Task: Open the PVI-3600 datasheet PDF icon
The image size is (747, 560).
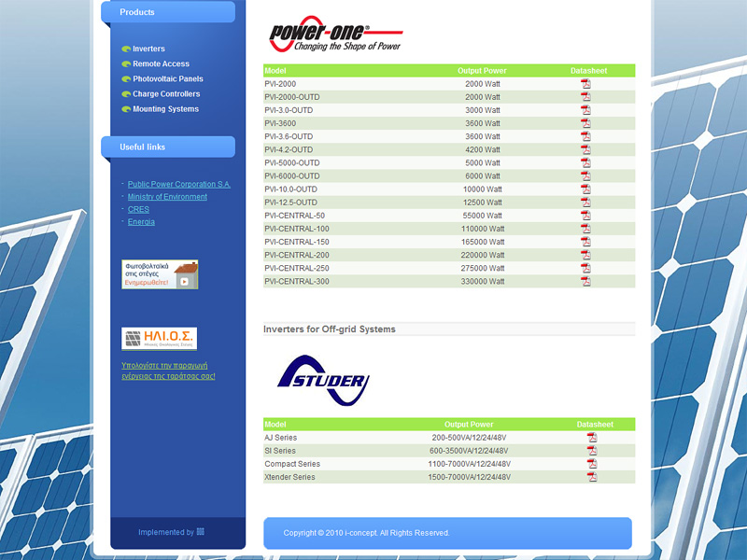Action: point(585,123)
